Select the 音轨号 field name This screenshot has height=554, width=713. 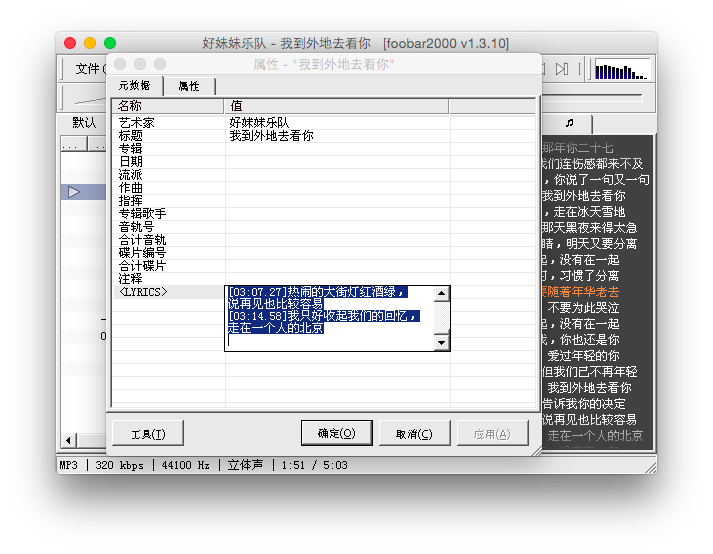click(136, 227)
